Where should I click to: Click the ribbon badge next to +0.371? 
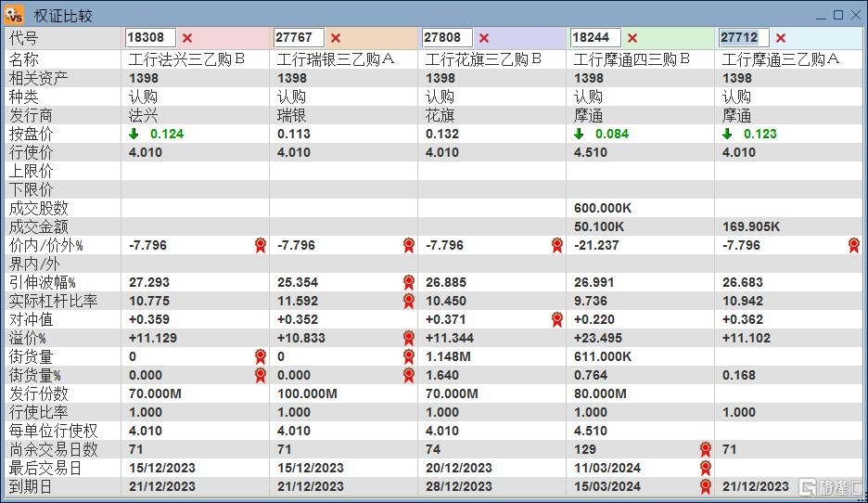point(557,319)
